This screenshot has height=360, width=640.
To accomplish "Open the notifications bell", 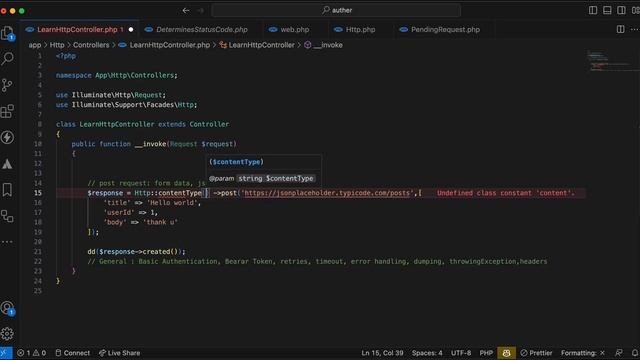I will pos(635,353).
